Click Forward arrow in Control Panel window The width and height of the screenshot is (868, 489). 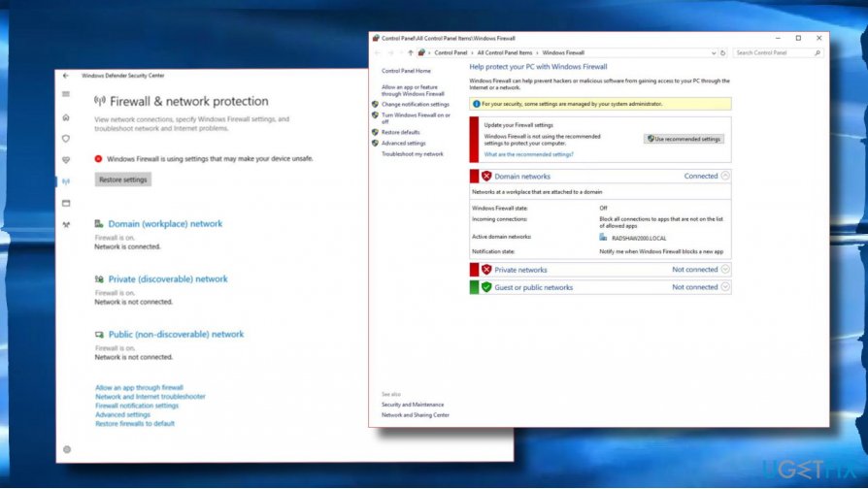tap(391, 53)
